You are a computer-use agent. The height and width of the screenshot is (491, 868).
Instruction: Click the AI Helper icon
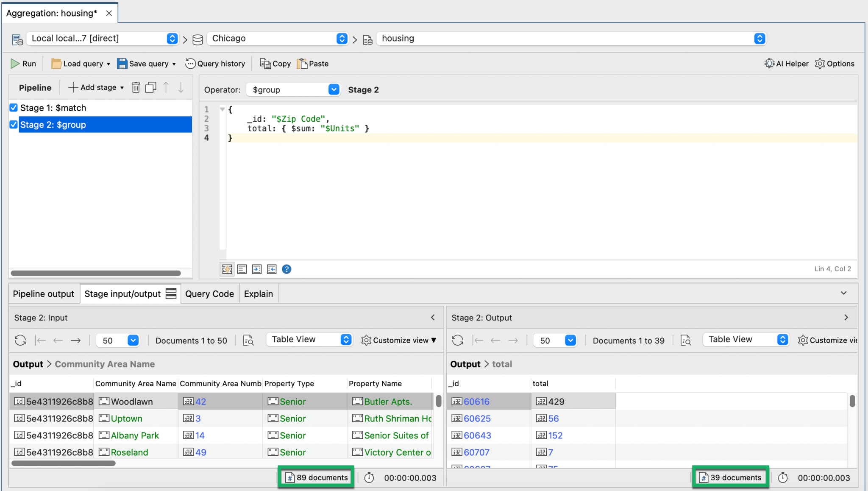click(769, 64)
